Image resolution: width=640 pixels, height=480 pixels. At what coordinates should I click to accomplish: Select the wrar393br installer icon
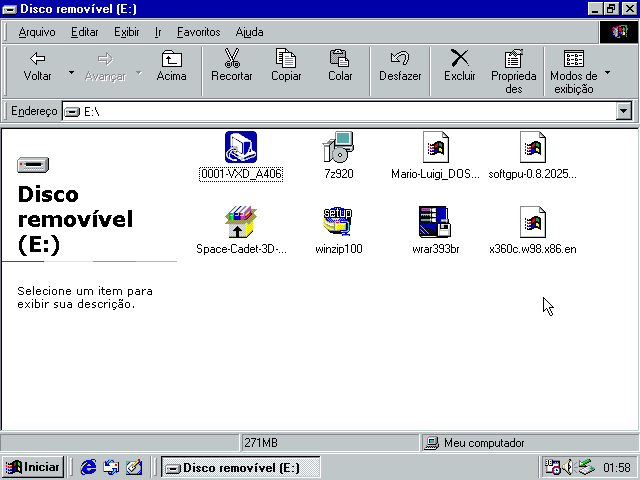[435, 222]
